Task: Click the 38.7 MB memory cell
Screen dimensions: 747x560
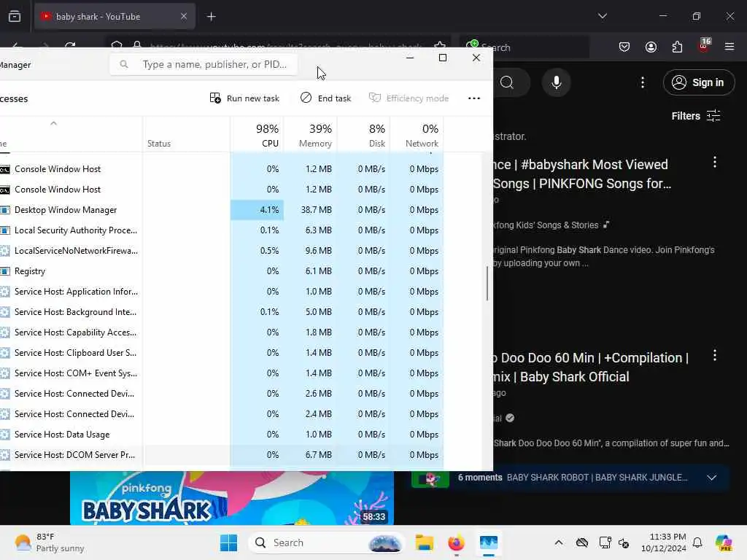Action: pos(311,210)
